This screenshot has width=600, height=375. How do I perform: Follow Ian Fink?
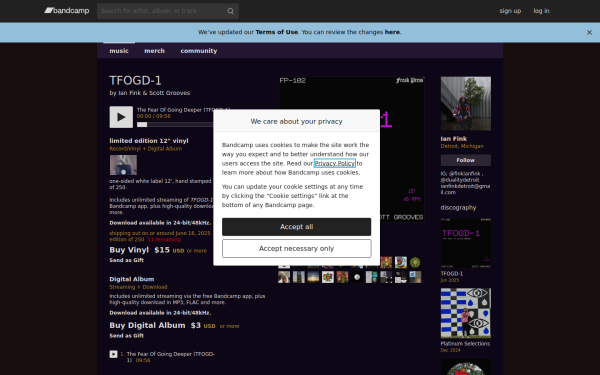[x=465, y=160]
